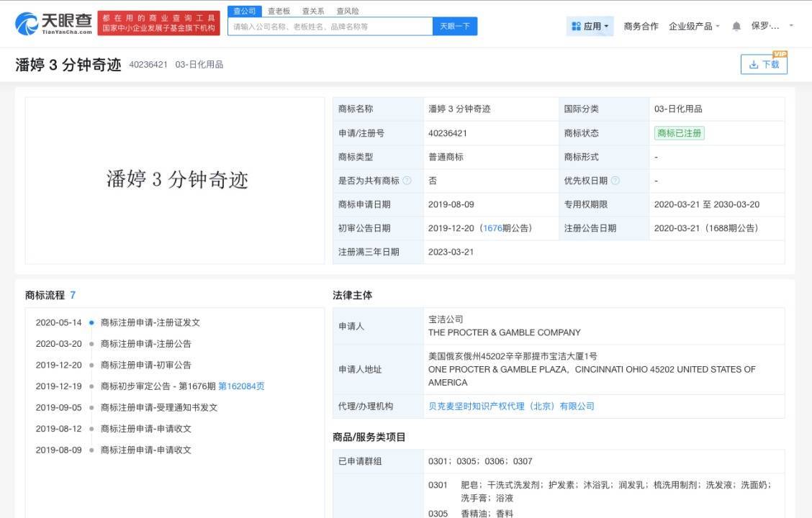Click the VIP badge on the download button
The width and height of the screenshot is (812, 518).
point(780,54)
